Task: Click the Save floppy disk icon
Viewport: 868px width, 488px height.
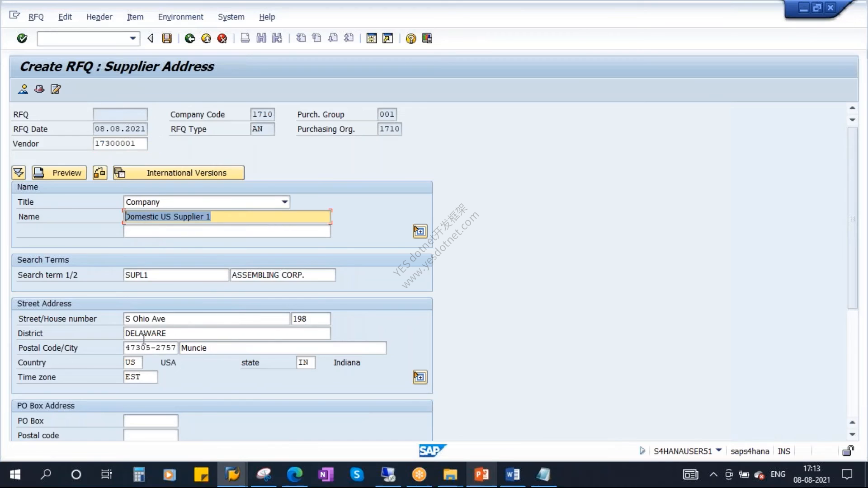Action: [x=167, y=38]
